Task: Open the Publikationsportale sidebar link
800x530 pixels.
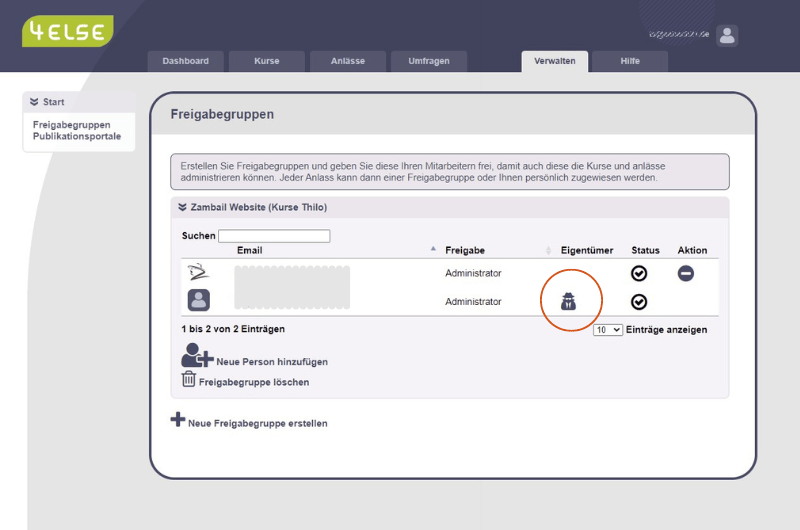Action: (76, 136)
